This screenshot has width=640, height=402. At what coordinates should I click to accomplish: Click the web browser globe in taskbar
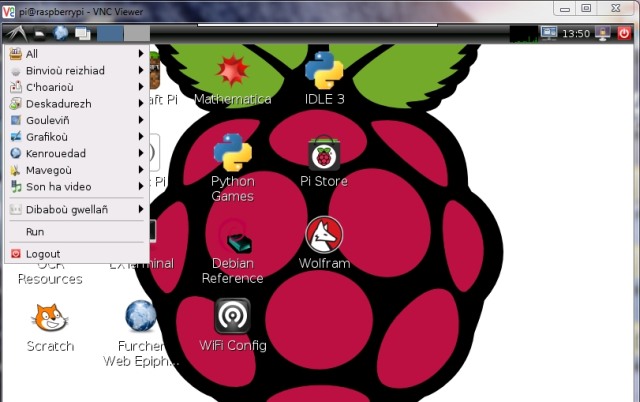pos(61,33)
